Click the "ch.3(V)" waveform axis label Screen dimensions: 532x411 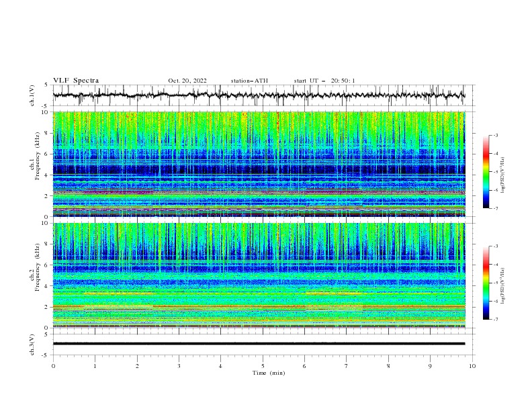(32, 345)
